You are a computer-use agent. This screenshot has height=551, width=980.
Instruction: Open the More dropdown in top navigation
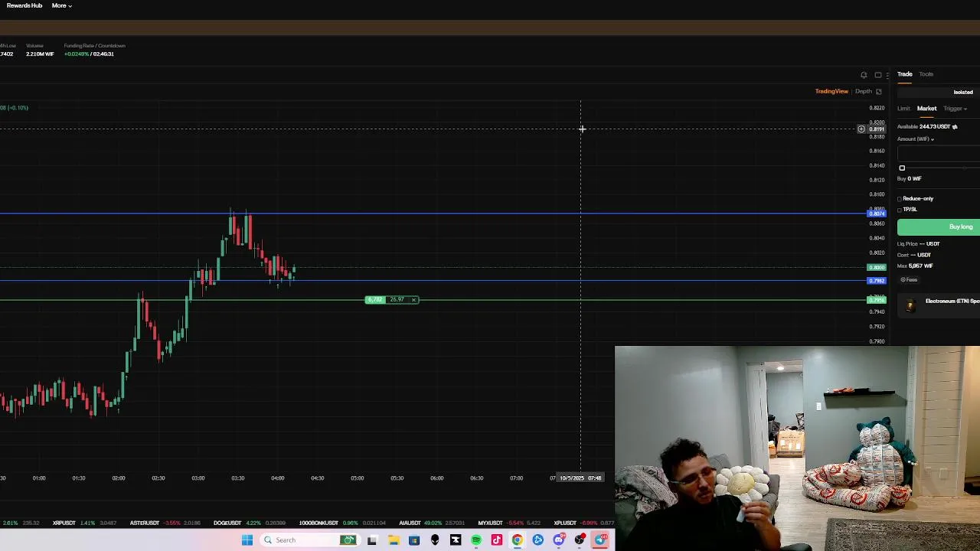[x=62, y=5]
